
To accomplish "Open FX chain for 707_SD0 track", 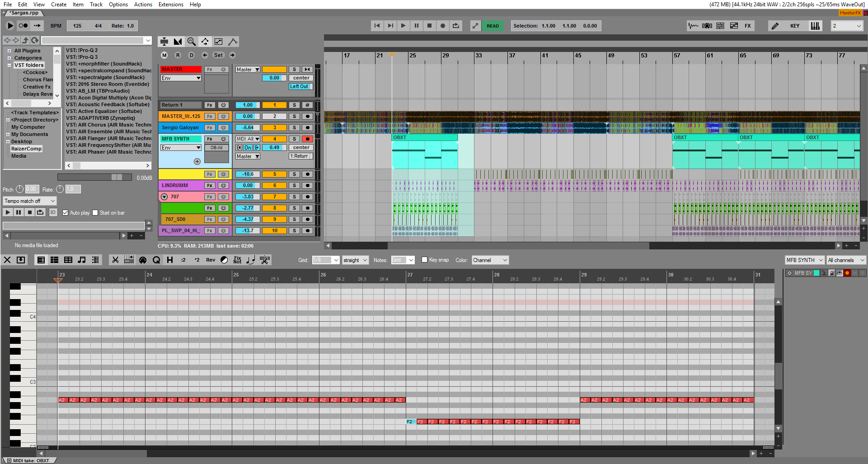I will click(210, 219).
